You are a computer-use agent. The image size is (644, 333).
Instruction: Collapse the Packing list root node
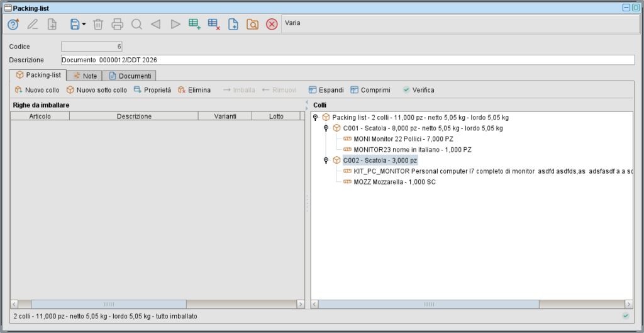pos(316,118)
